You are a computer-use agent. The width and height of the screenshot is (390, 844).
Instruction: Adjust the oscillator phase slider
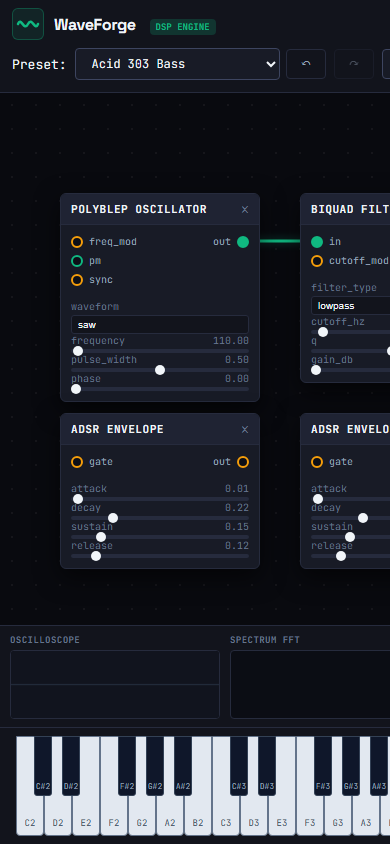click(x=160, y=389)
